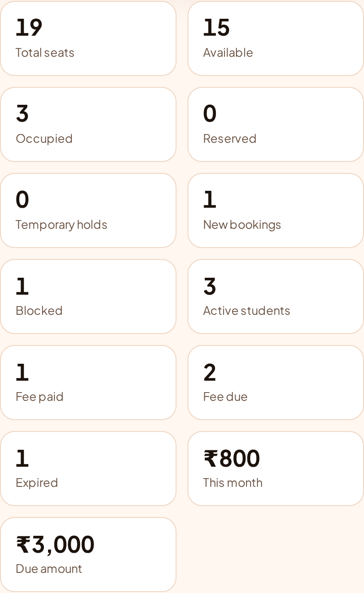View the Expired memberships card
Viewport: 364px width, 593px height.
88,469
